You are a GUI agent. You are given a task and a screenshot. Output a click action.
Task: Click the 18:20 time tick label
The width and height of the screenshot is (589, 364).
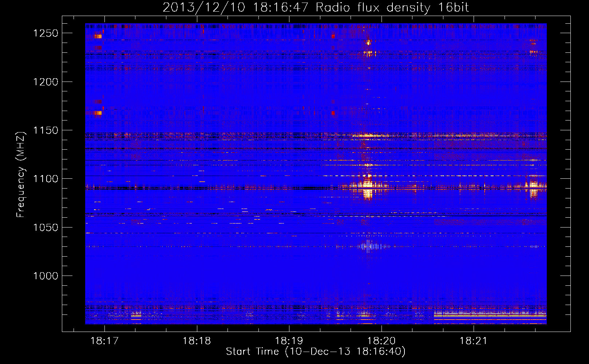point(382,341)
